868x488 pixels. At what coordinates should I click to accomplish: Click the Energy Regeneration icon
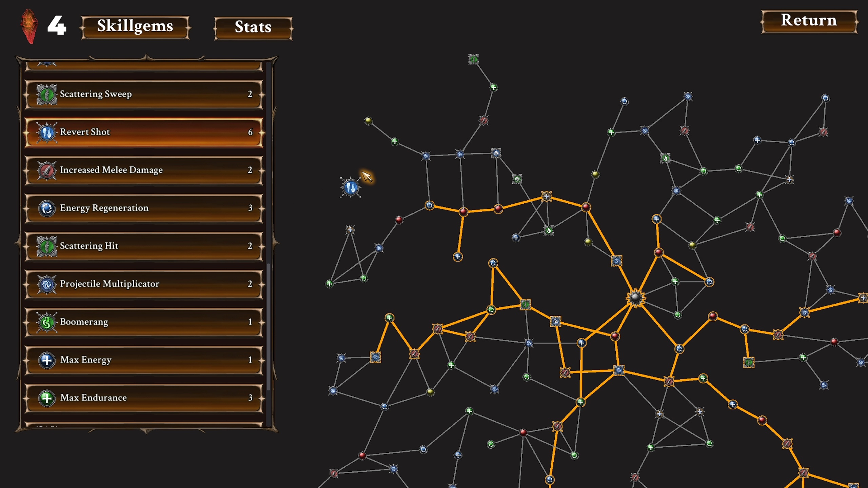[47, 208]
